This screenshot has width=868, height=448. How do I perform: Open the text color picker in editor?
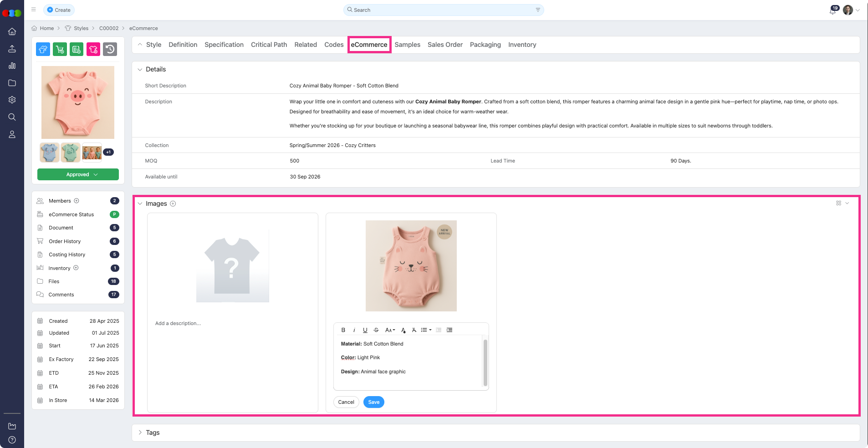tap(403, 330)
